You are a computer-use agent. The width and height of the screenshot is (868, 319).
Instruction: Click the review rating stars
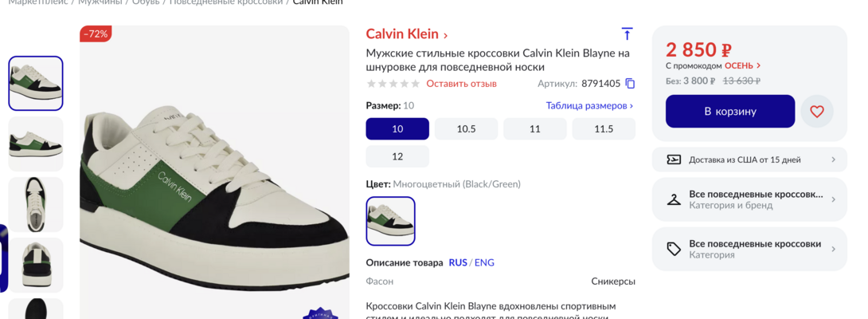pos(393,84)
